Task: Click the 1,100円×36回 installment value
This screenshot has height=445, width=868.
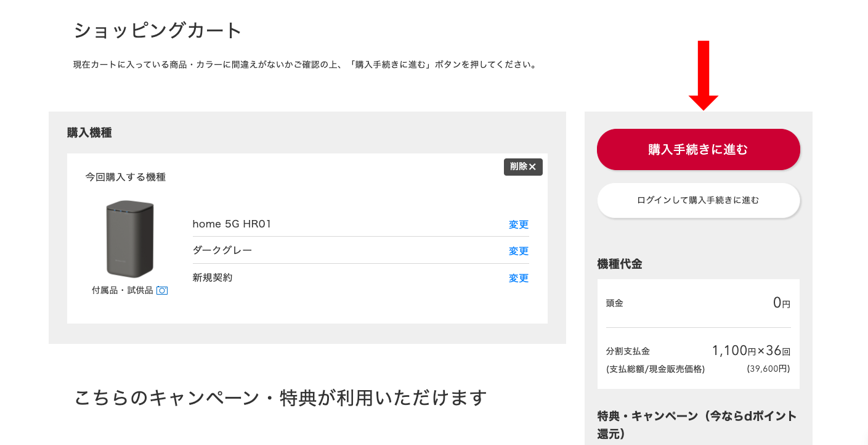Action: coord(751,351)
